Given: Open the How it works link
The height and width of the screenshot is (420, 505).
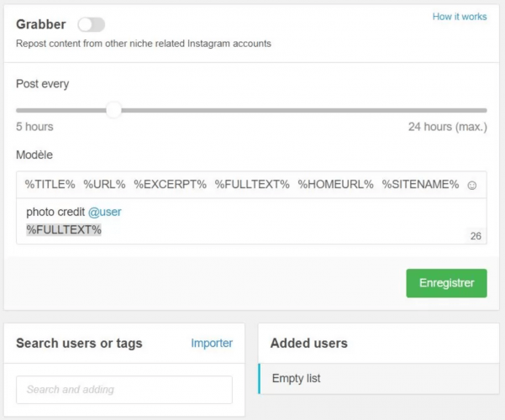Looking at the screenshot, I should pos(459,17).
